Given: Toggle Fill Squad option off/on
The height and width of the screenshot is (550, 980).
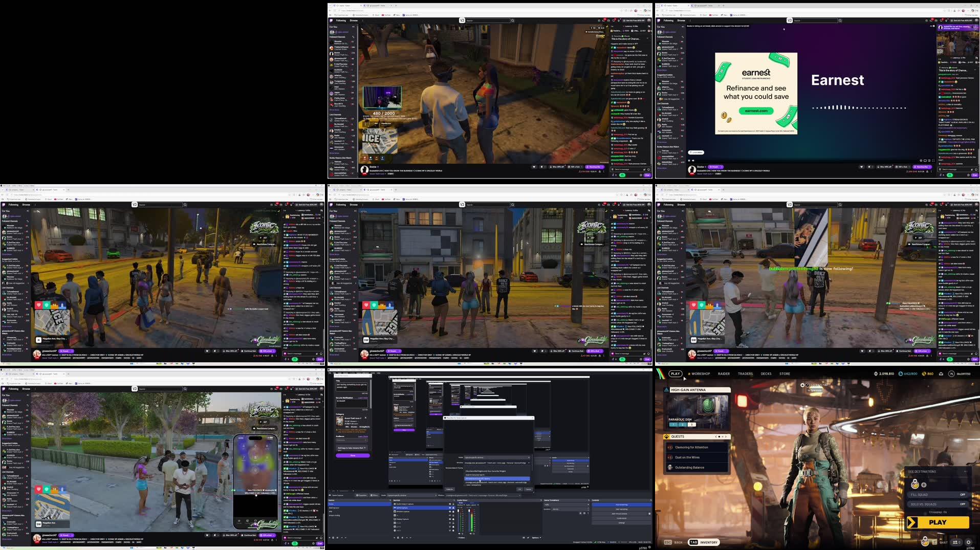Looking at the screenshot, I should click(938, 495).
